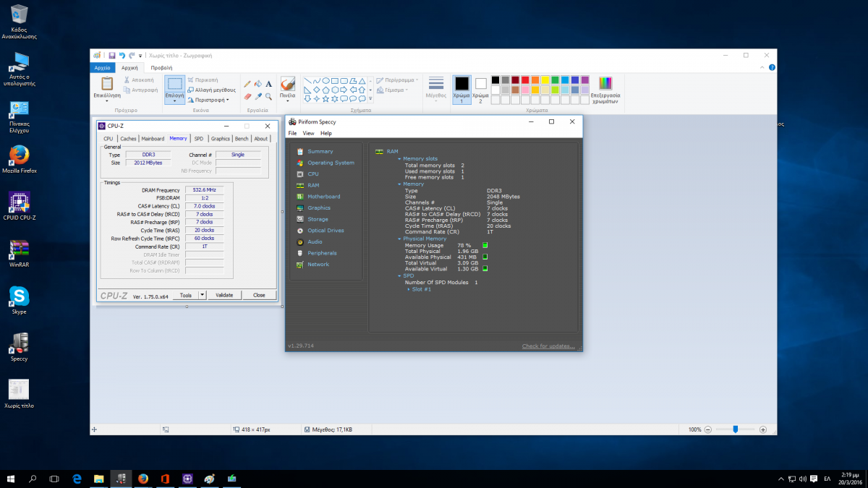Click the Skype desktop icon
Viewport: 868px width, 488px height.
pyautogui.click(x=19, y=300)
